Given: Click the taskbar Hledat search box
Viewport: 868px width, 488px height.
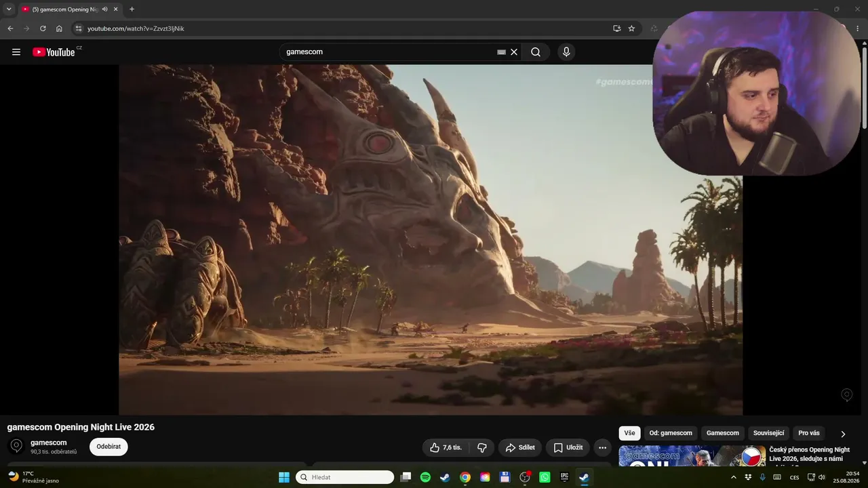Looking at the screenshot, I should coord(344,477).
